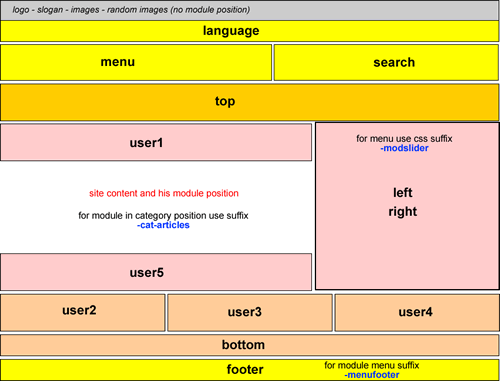Click the 'right' label in sidebar
The height and width of the screenshot is (381, 500).
tap(403, 212)
